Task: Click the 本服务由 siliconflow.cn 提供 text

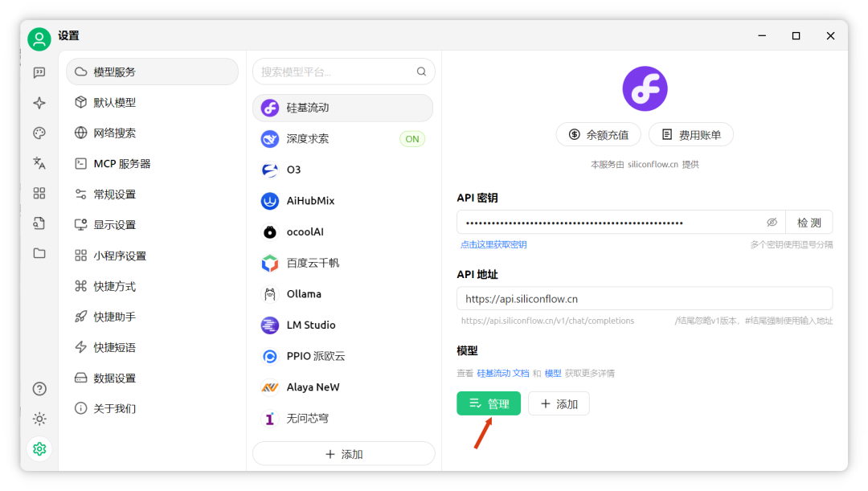Action: click(x=645, y=165)
